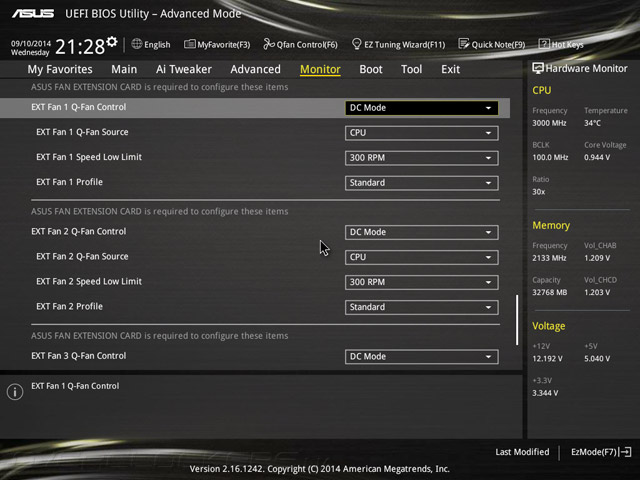The image size is (640, 480).
Task: Click the Voltage heading in Hardware Monitor
Action: 549,326
